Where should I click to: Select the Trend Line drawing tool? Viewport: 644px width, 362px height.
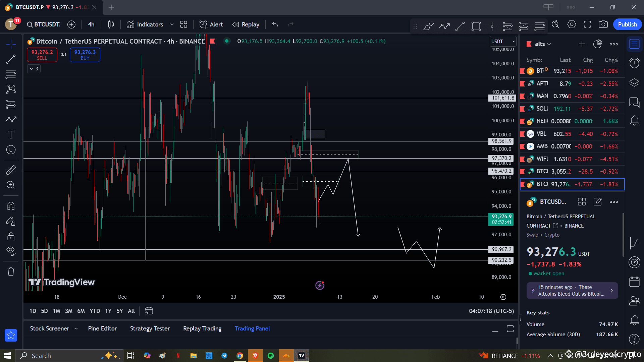click(x=11, y=59)
